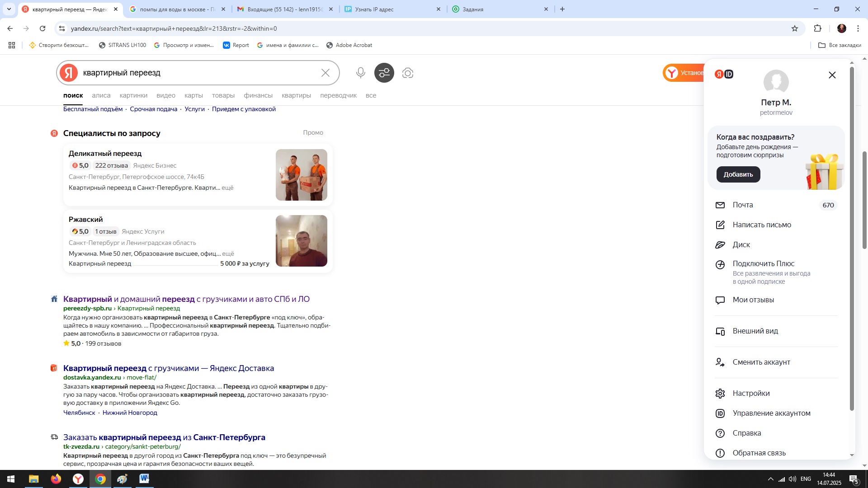This screenshot has height=488, width=868.
Task: Open the tab search dropdown arrow
Action: point(9,9)
